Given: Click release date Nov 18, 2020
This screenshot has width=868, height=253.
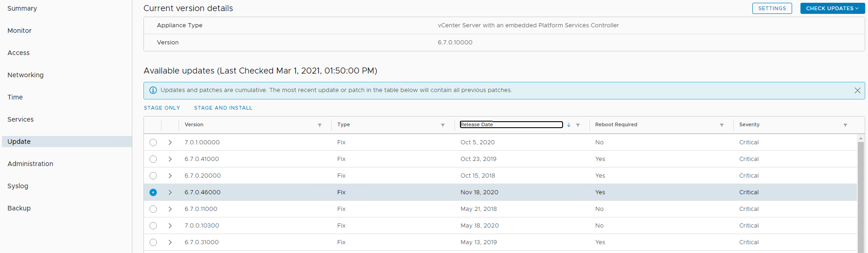Looking at the screenshot, I should (479, 192).
